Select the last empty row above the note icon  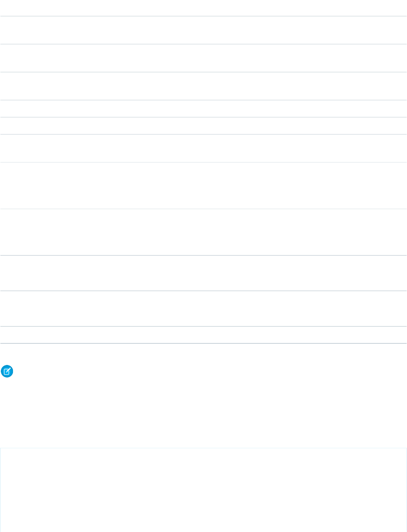point(203,335)
